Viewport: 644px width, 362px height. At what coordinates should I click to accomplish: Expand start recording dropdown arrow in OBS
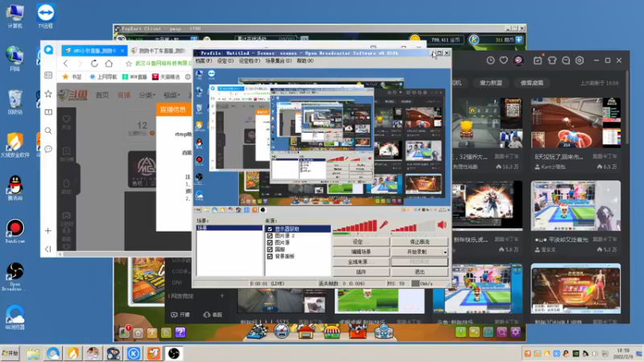[445, 252]
